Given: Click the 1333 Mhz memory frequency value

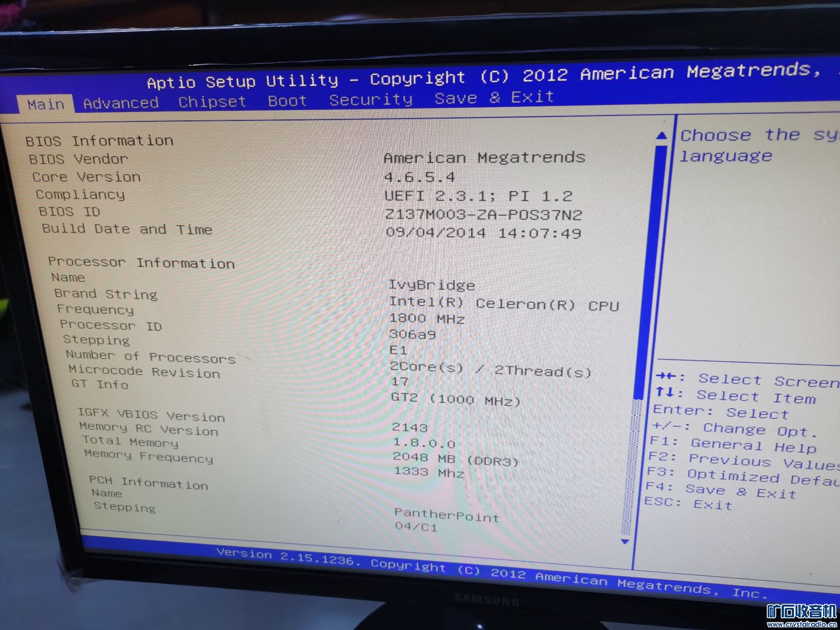Looking at the screenshot, I should (x=429, y=472).
